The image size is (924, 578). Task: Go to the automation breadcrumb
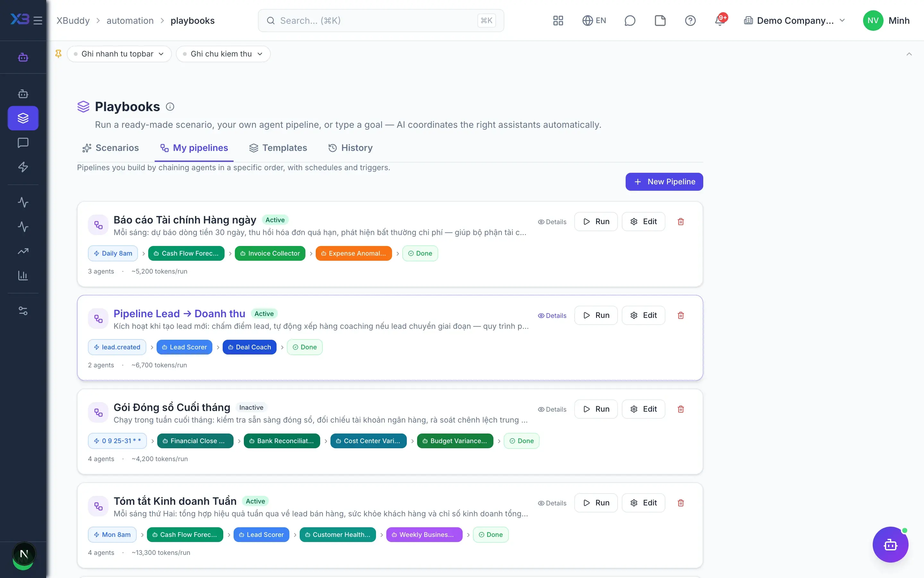coord(130,21)
